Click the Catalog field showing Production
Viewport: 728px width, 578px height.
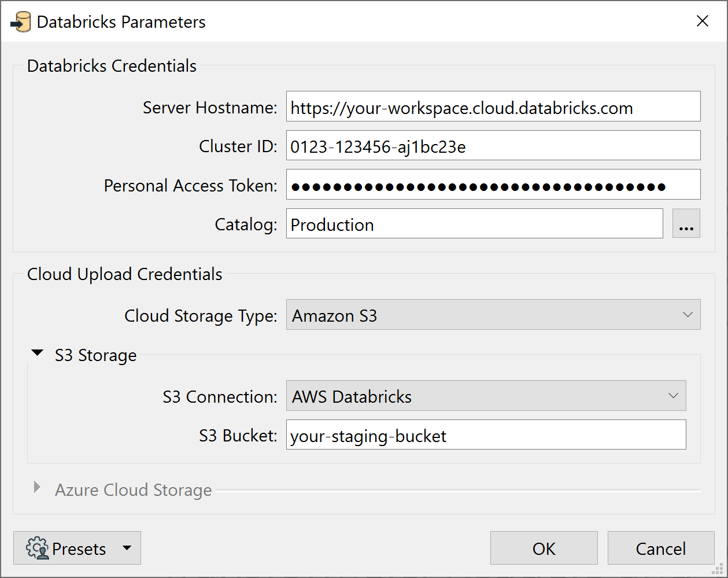click(474, 223)
